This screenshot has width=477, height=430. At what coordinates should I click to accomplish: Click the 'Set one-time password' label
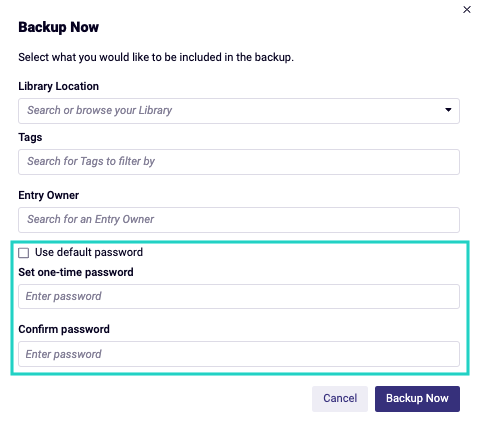(x=76, y=272)
